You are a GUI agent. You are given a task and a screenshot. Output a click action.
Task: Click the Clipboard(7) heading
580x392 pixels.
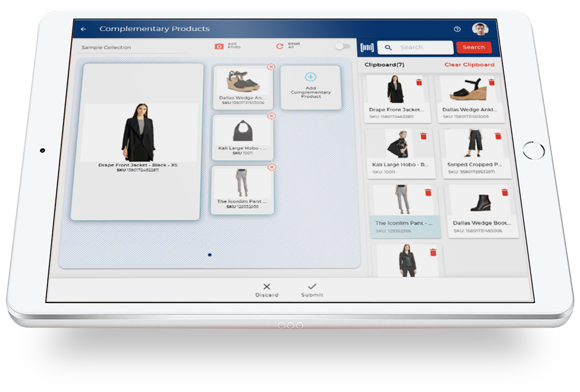pyautogui.click(x=384, y=64)
